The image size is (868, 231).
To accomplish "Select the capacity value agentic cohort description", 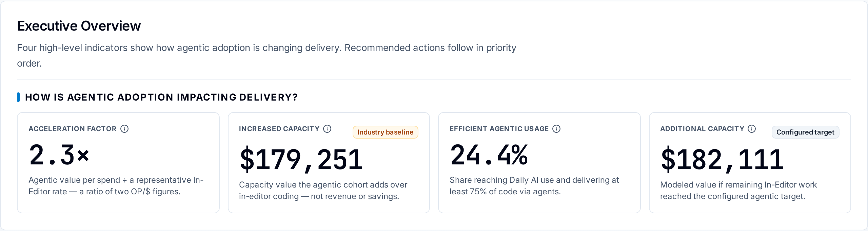I will coord(323,191).
